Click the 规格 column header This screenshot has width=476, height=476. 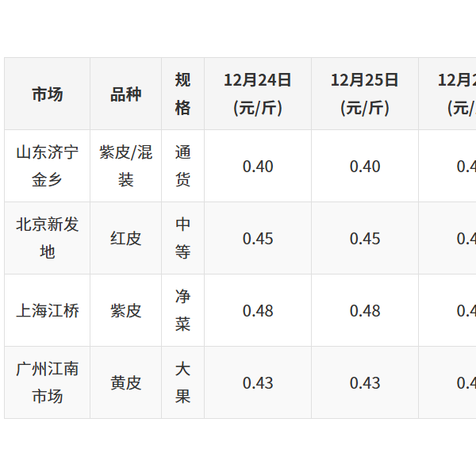point(182,94)
